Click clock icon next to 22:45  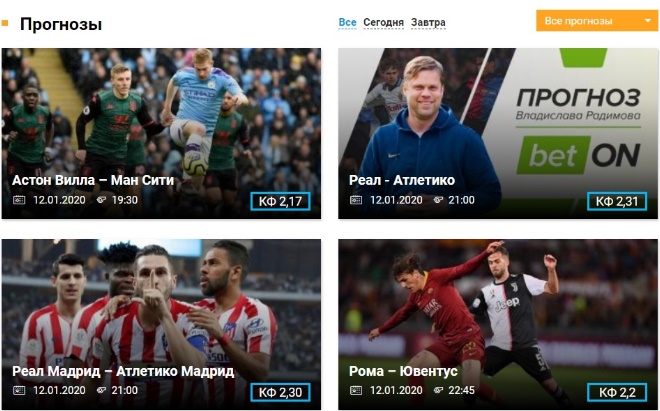pyautogui.click(x=438, y=390)
